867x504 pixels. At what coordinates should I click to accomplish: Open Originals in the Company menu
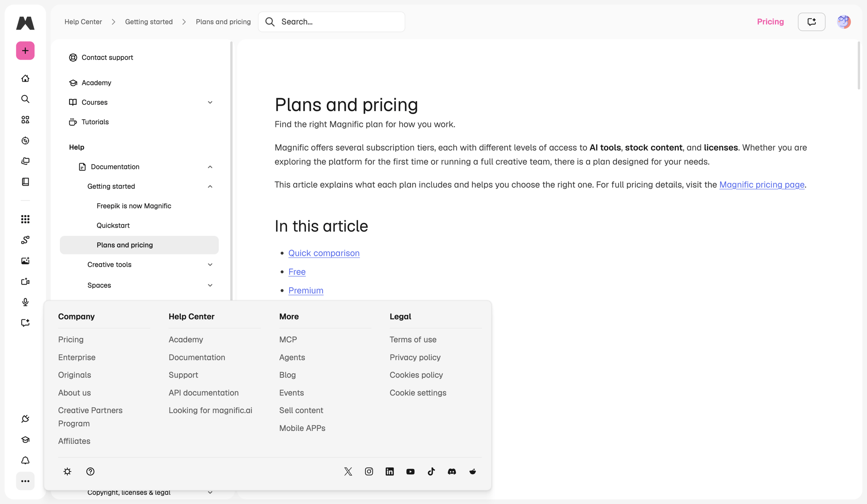tap(74, 375)
